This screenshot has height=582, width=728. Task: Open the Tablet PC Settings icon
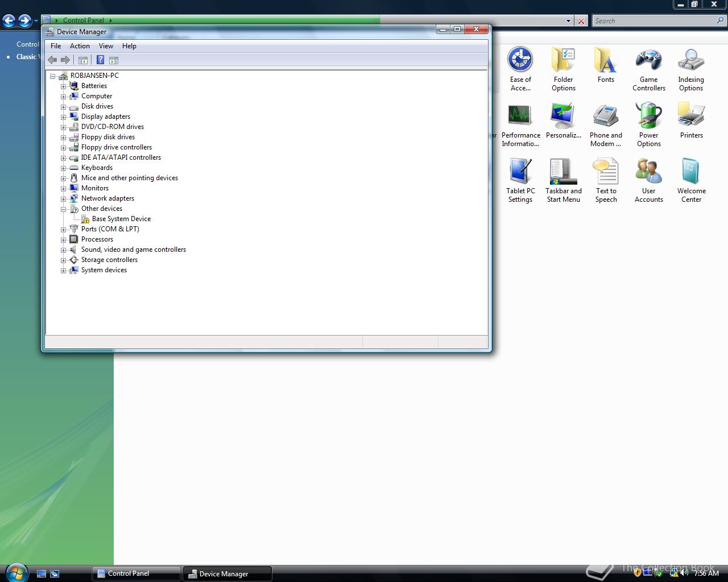pyautogui.click(x=520, y=181)
